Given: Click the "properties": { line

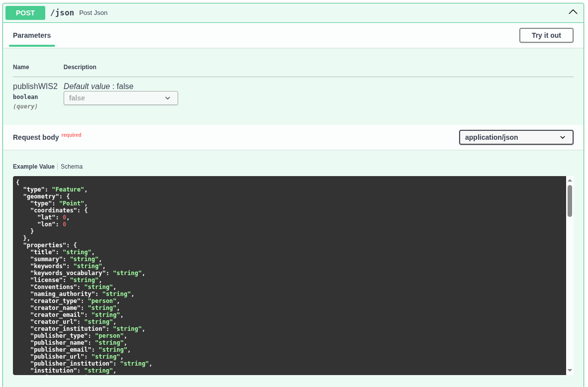Looking at the screenshot, I should (50, 245).
